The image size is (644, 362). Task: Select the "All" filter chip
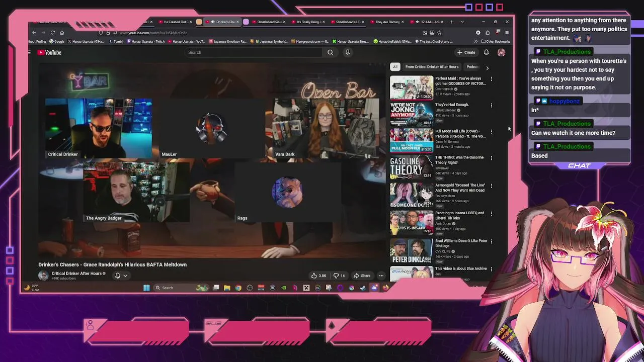[395, 67]
